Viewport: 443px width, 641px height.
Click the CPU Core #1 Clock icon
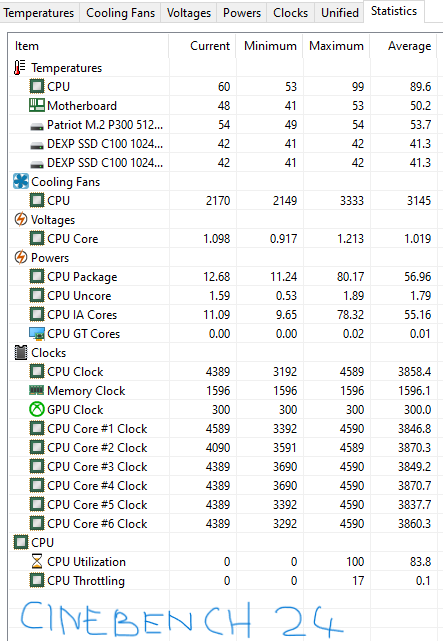click(x=37, y=428)
